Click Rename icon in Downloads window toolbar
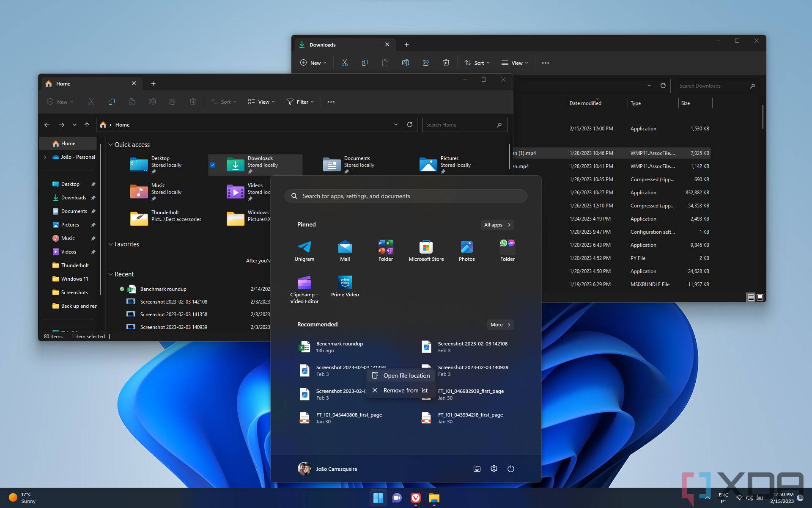 405,63
